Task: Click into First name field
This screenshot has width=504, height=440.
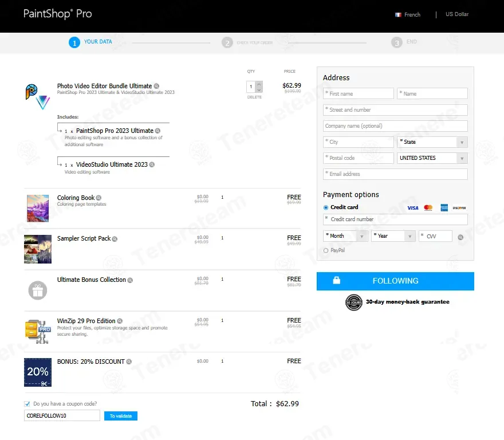Action: tap(359, 93)
